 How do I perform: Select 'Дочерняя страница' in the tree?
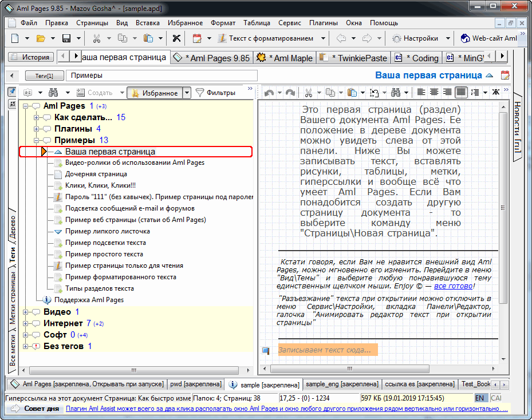tap(96, 174)
